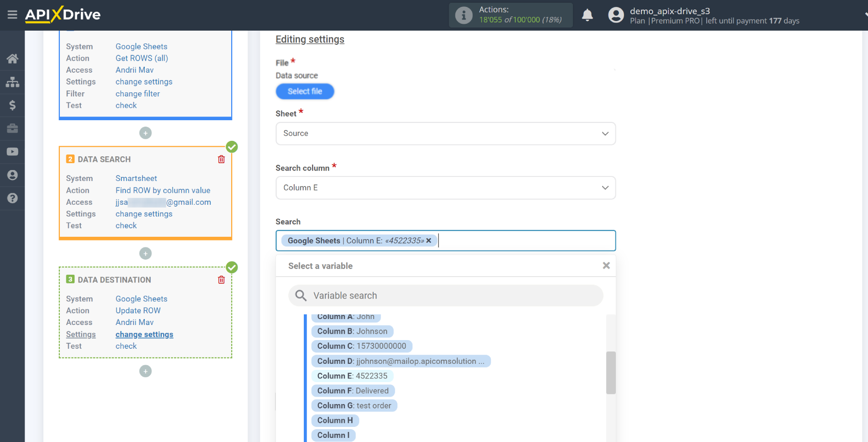
Task: Click the ApiX-Drive logo
Action: pyautogui.click(x=63, y=15)
